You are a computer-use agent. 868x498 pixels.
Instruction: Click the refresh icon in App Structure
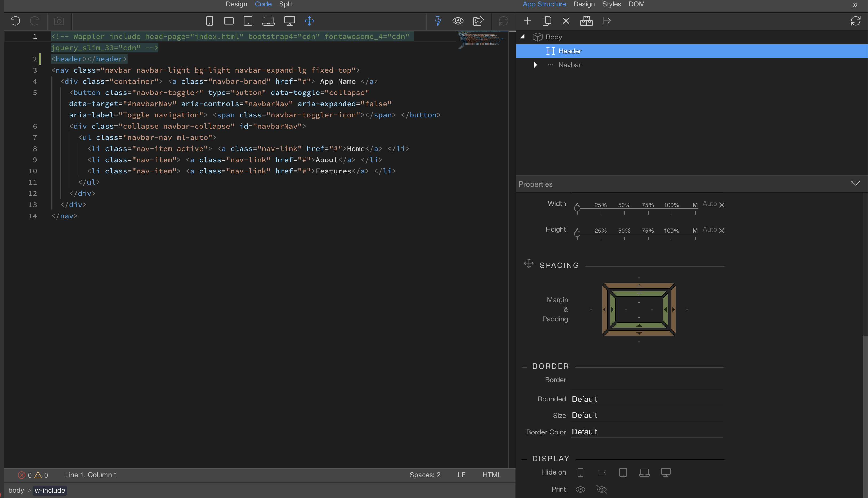[x=855, y=21]
